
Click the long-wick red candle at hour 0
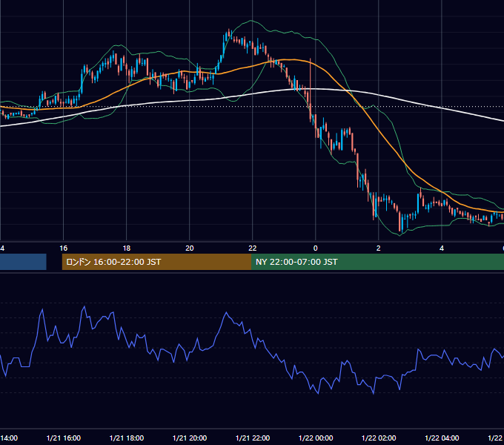coord(310,90)
